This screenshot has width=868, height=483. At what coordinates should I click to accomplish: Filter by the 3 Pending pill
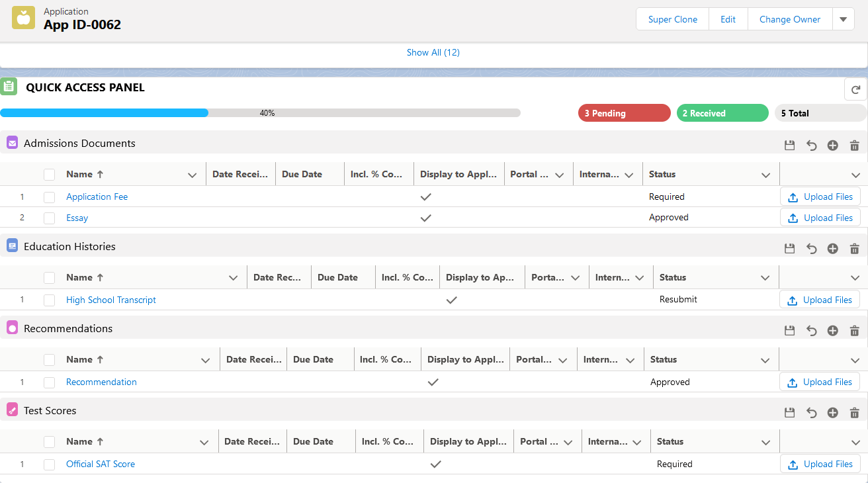pyautogui.click(x=624, y=113)
